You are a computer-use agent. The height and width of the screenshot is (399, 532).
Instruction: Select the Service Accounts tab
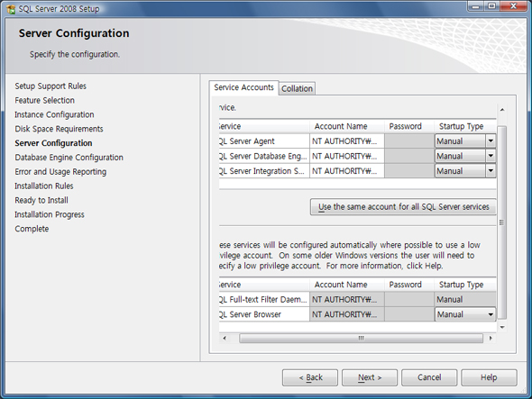point(244,87)
